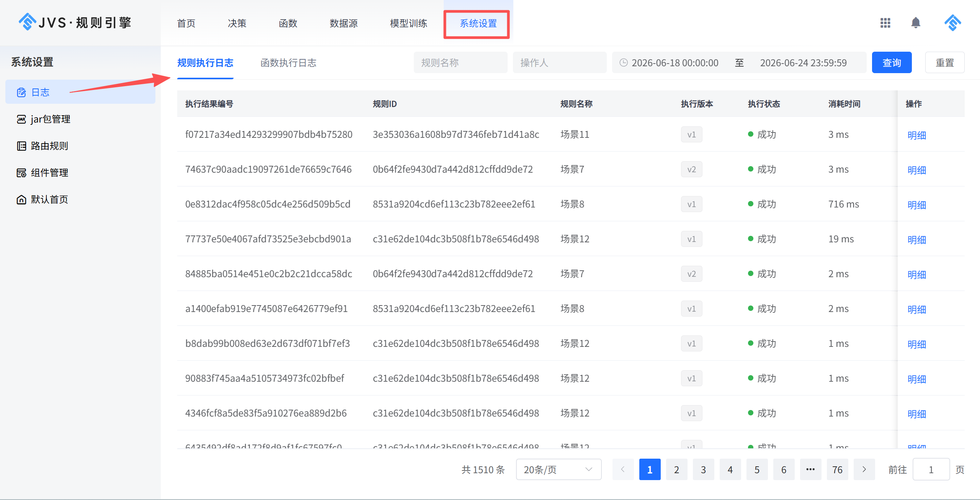Click the jar package management icon
The width and height of the screenshot is (980, 500).
click(x=21, y=119)
